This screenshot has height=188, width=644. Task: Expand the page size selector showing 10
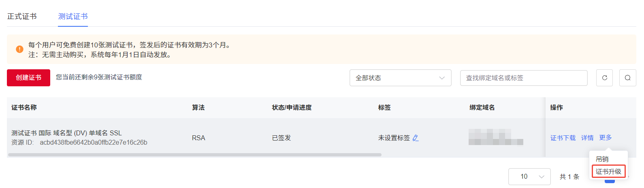coord(529,177)
